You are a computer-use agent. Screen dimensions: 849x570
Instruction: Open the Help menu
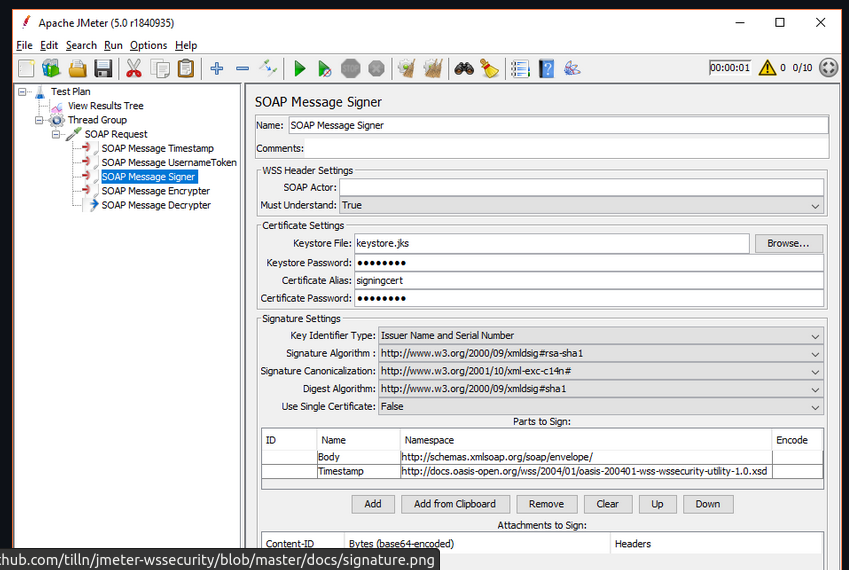point(186,45)
